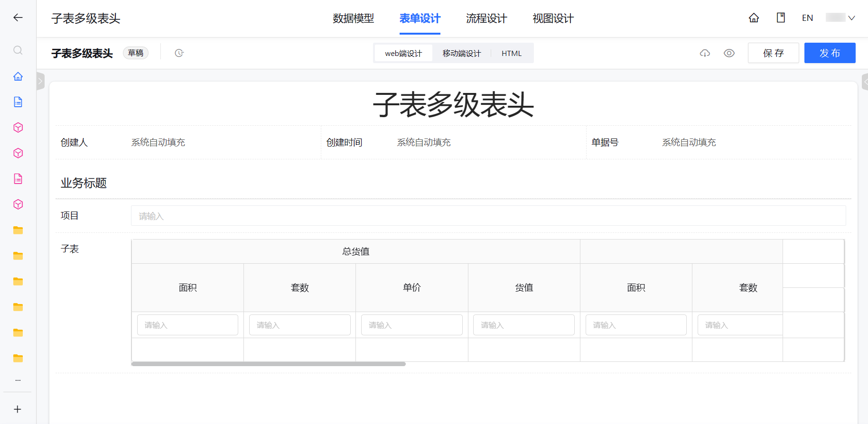The width and height of the screenshot is (868, 424).
Task: Click the plus icon at sidebar bottom
Action: pyautogui.click(x=18, y=409)
